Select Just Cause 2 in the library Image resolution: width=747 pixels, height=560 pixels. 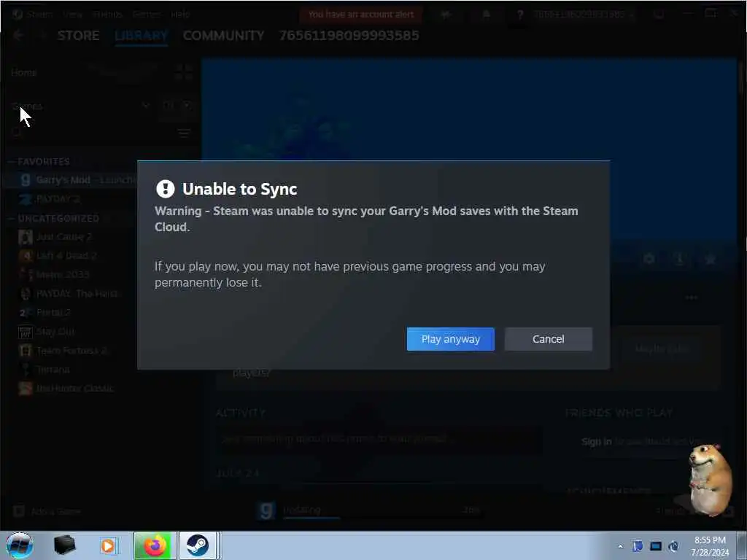[x=64, y=237]
